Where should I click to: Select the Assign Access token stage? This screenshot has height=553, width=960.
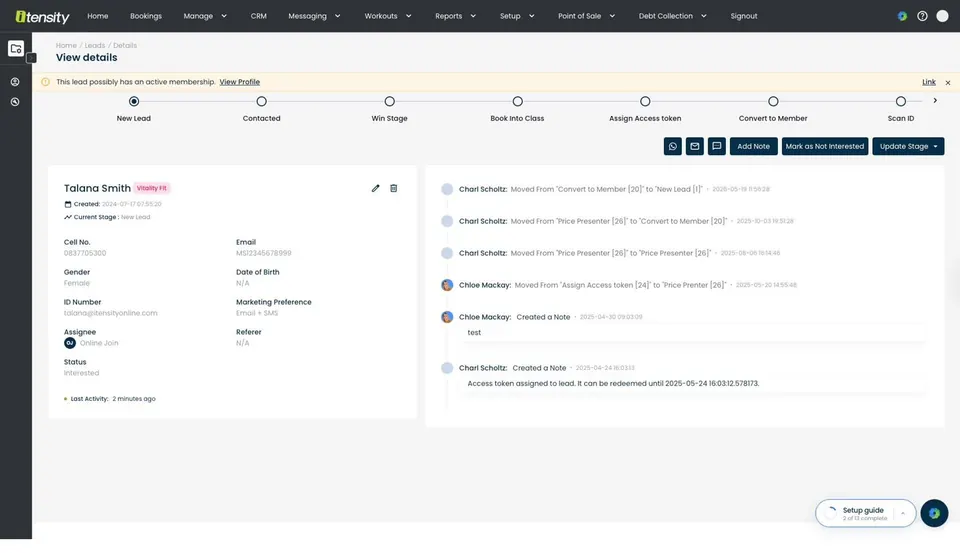(645, 101)
